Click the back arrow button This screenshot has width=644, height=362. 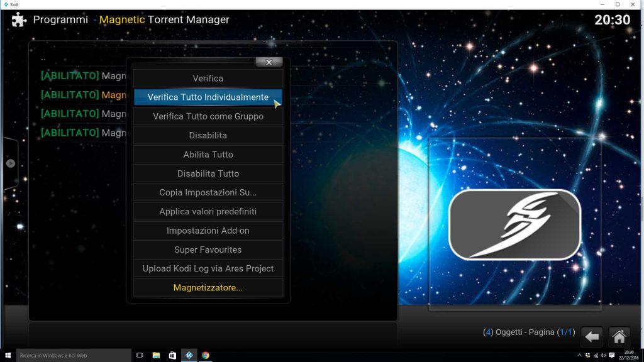click(592, 337)
